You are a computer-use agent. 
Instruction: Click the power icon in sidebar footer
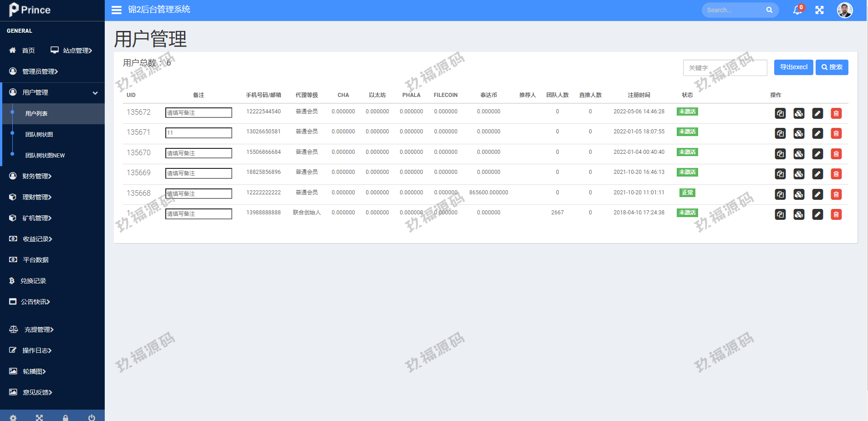pos(92,417)
